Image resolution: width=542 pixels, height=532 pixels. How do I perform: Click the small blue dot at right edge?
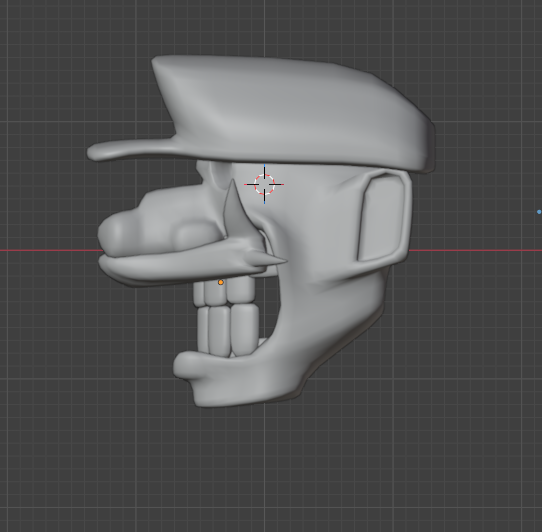539,212
